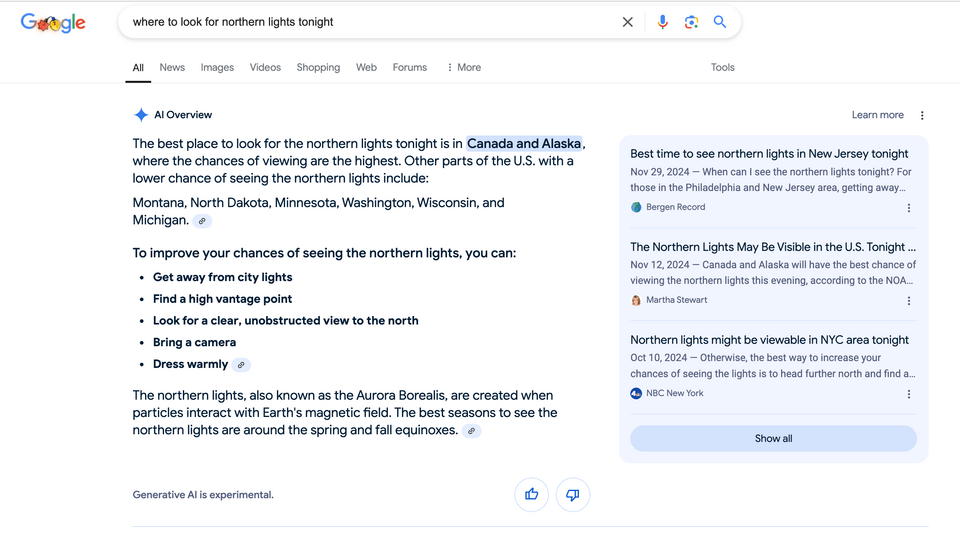The height and width of the screenshot is (534, 960).
Task: Switch to the Images tab
Action: click(217, 67)
